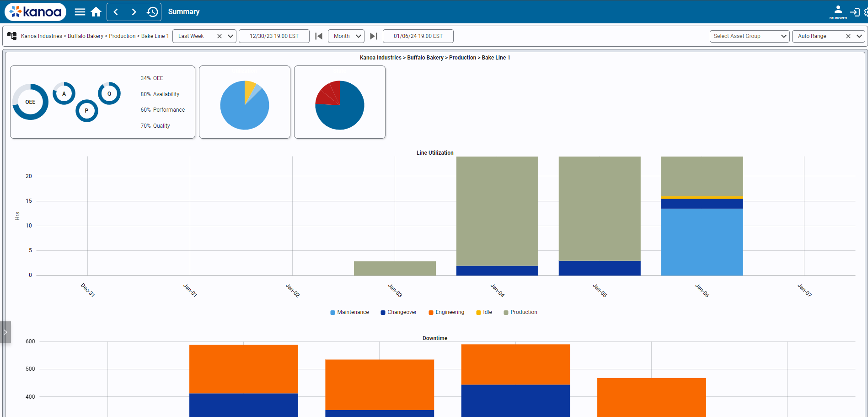Open the asset hierarchy tree icon
The height and width of the screenshot is (417, 868).
[12, 36]
